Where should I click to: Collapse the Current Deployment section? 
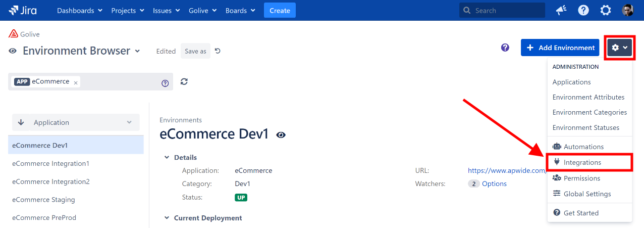pos(167,218)
